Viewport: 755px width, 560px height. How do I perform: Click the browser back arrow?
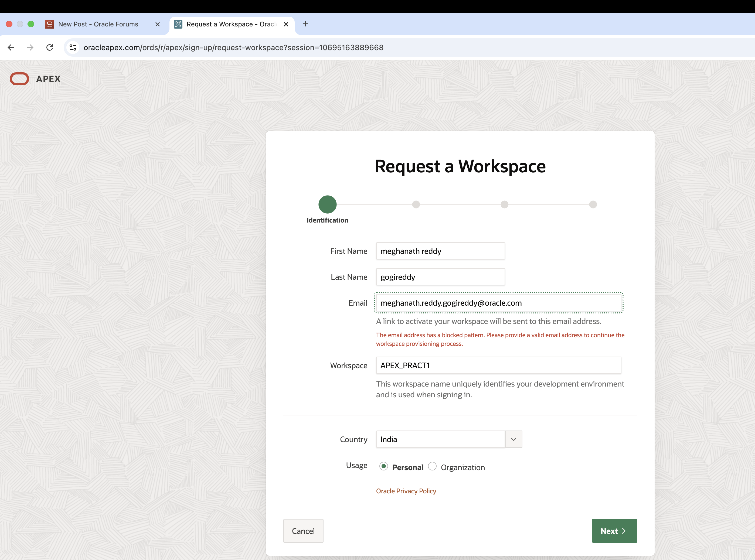pos(11,47)
